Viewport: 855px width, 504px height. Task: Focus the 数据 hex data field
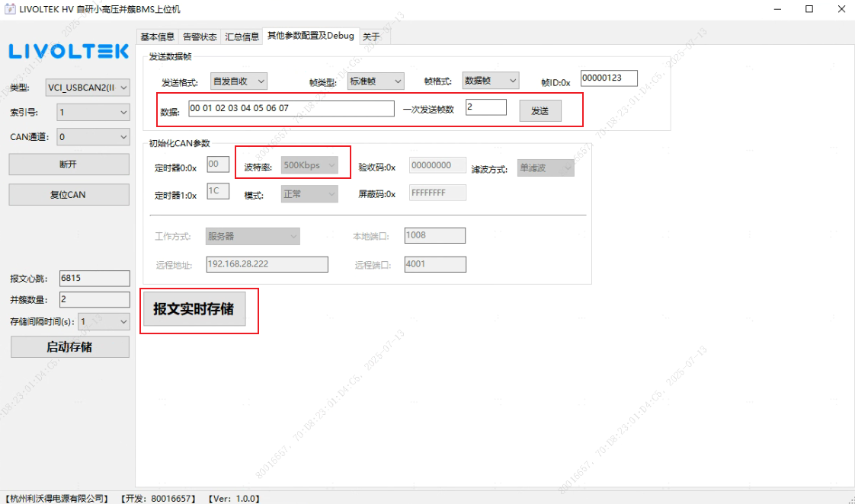pos(291,109)
